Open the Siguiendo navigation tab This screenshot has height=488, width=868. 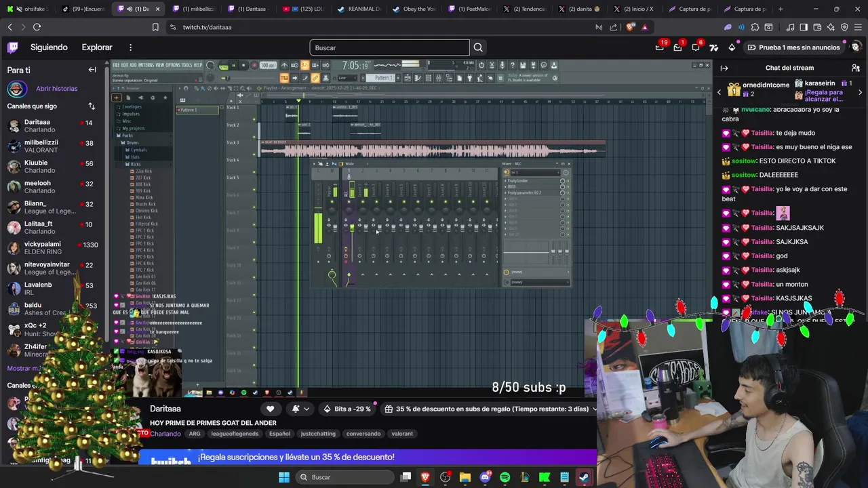[x=49, y=47]
